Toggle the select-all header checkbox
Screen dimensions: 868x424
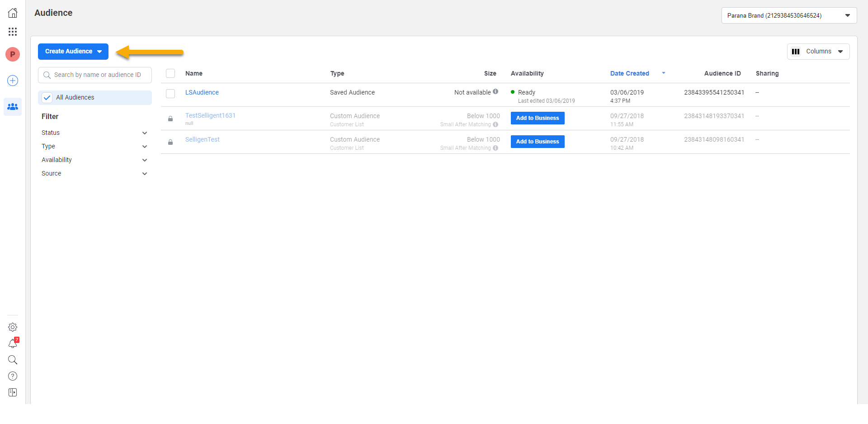click(170, 73)
